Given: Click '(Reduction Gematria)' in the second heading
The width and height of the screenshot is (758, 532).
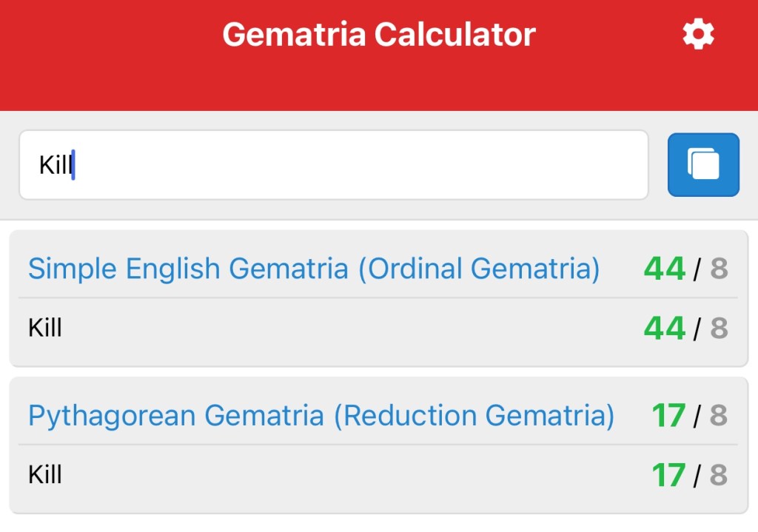Looking at the screenshot, I should coord(474,416).
